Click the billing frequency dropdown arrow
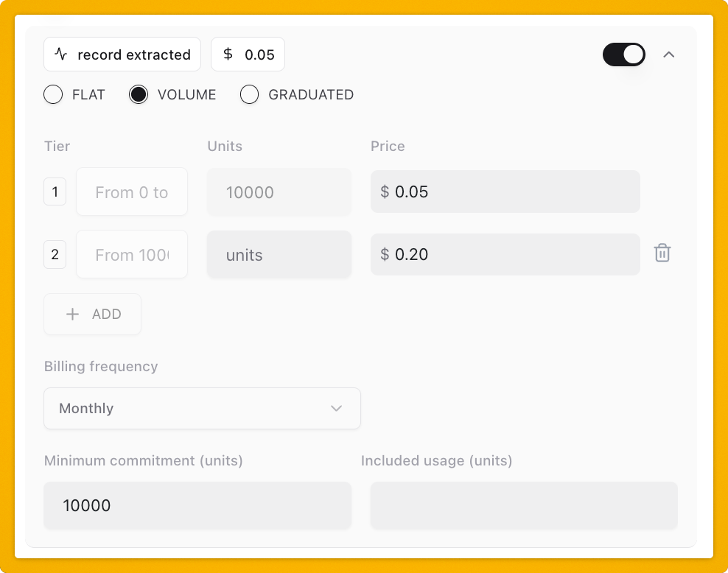The image size is (728, 573). 337,408
